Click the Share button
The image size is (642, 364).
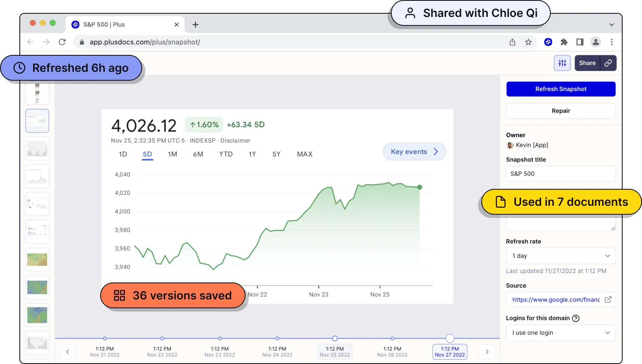point(587,63)
